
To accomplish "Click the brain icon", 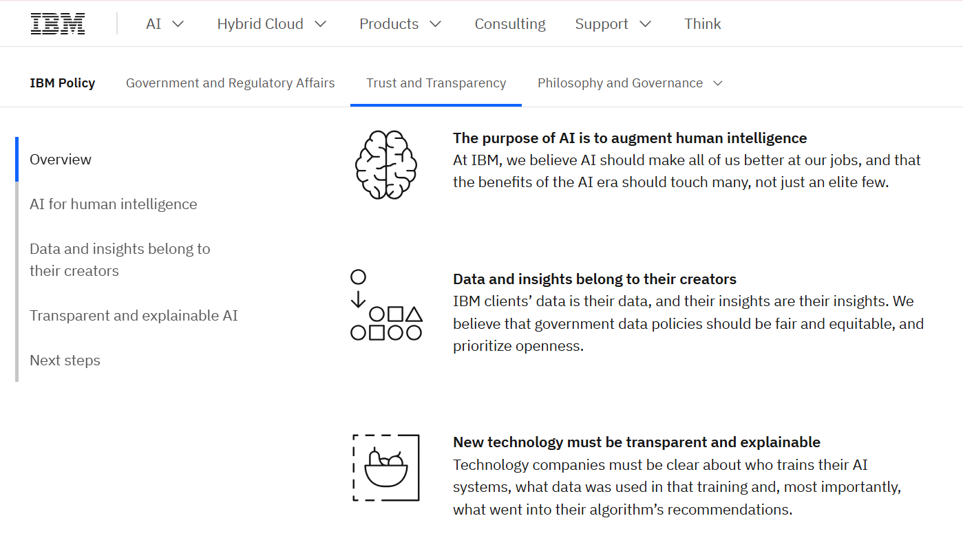I will (385, 165).
